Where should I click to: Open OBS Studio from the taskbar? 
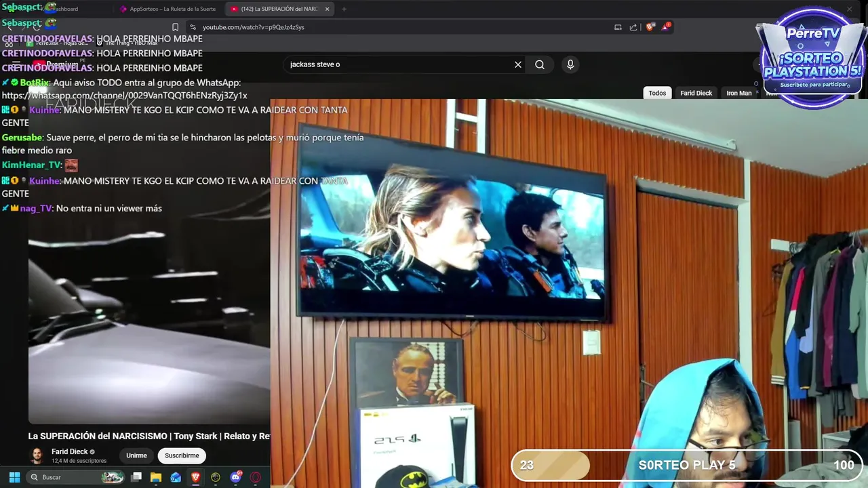click(x=216, y=477)
